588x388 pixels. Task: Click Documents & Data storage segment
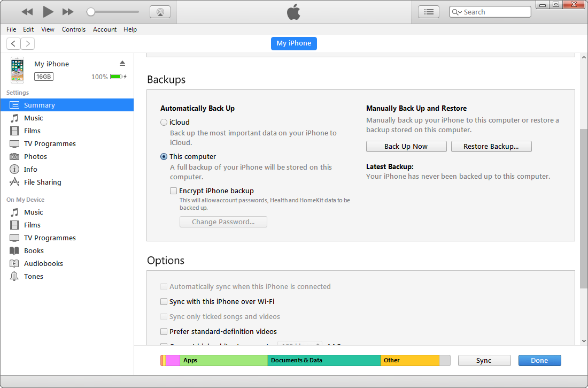coord(324,360)
